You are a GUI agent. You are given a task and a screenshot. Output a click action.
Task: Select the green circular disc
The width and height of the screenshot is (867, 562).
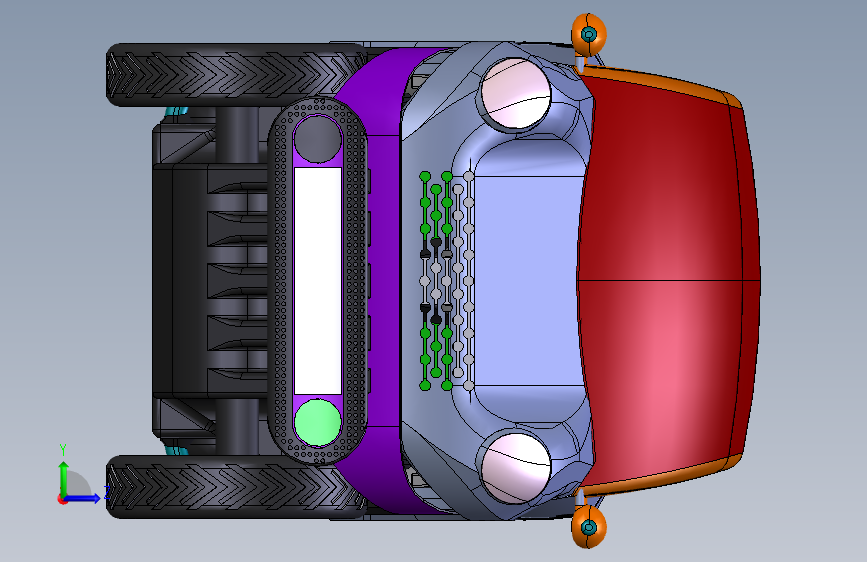pos(317,422)
